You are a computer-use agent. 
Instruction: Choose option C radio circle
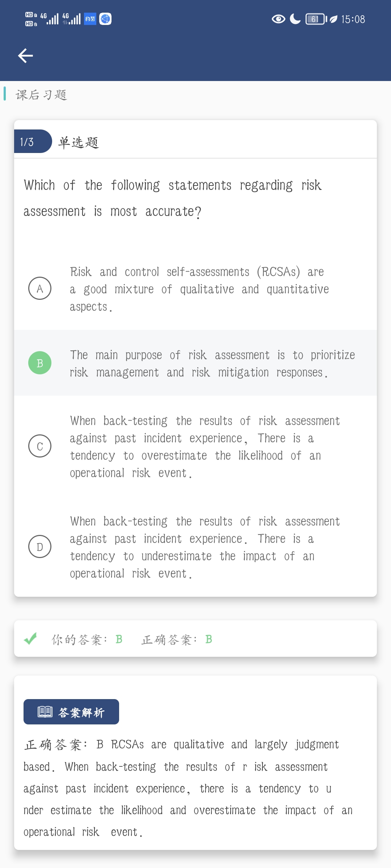tap(40, 446)
